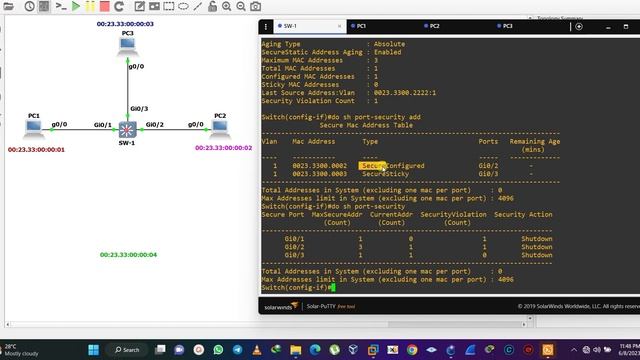The width and height of the screenshot is (640, 360).
Task: Close the SW-1 terminal tab
Action: pyautogui.click(x=339, y=26)
